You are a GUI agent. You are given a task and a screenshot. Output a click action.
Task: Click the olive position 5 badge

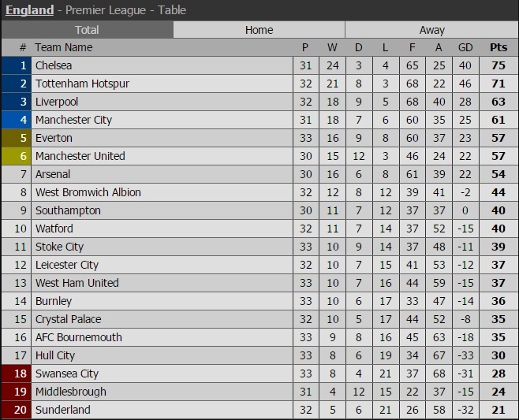(17, 138)
